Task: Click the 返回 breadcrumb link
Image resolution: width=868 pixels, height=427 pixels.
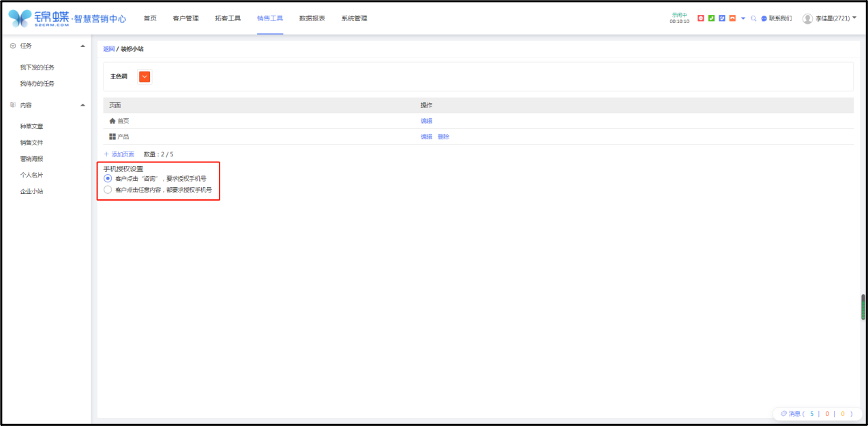Action: tap(109, 49)
